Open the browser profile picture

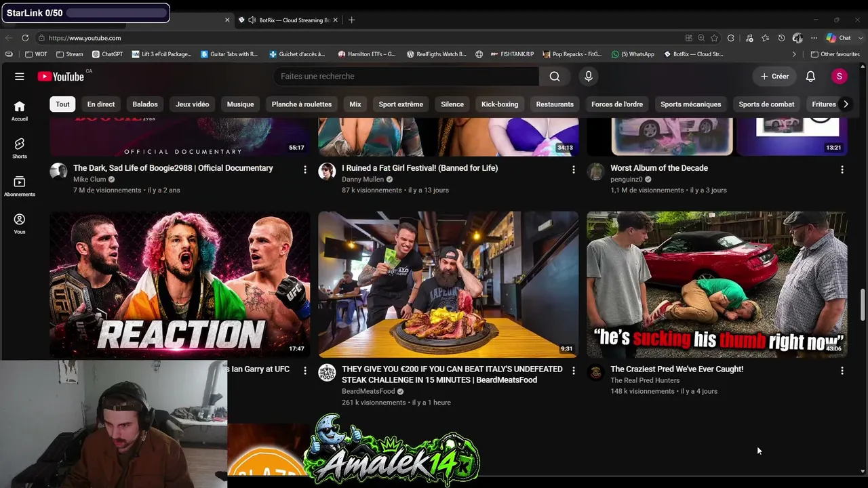(797, 38)
